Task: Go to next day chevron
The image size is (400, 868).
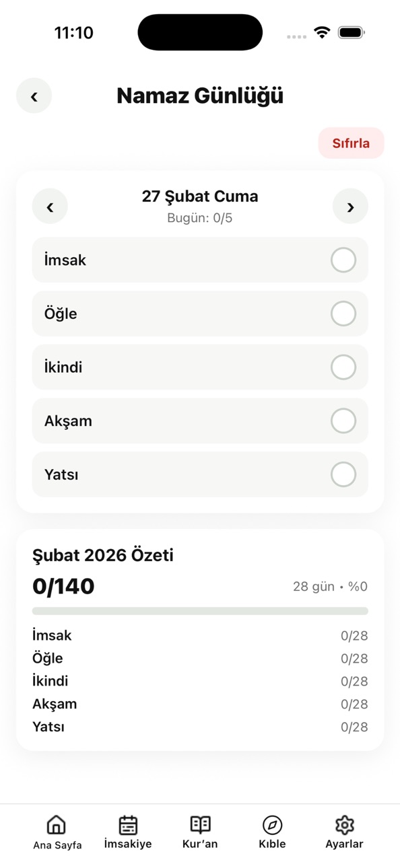Action: tap(350, 206)
